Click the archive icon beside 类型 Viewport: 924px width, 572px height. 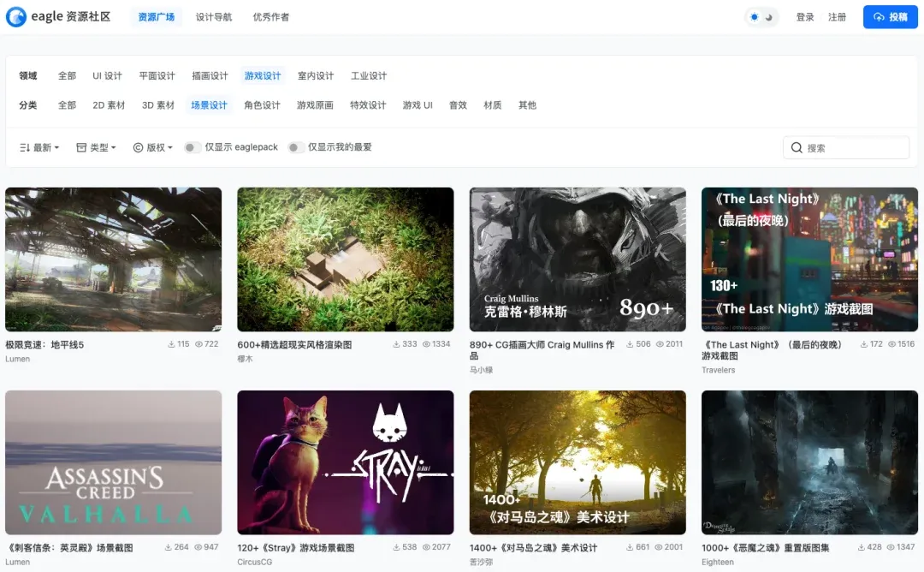[81, 147]
